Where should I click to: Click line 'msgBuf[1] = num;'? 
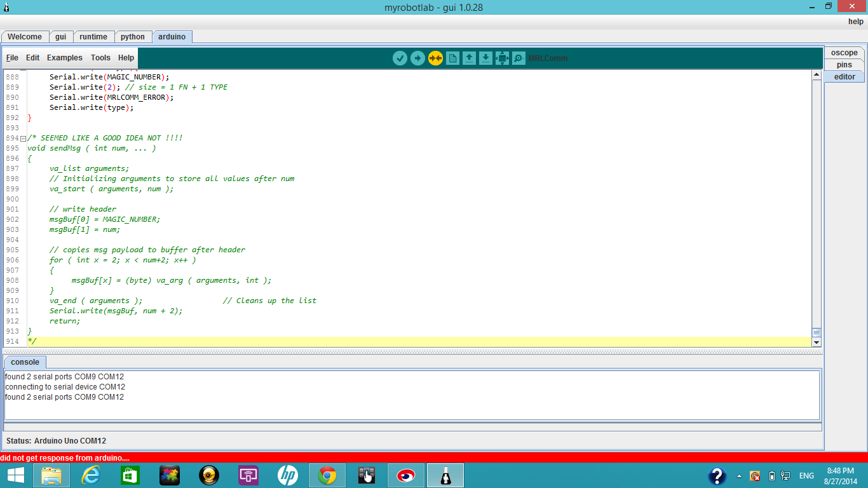click(85, 229)
